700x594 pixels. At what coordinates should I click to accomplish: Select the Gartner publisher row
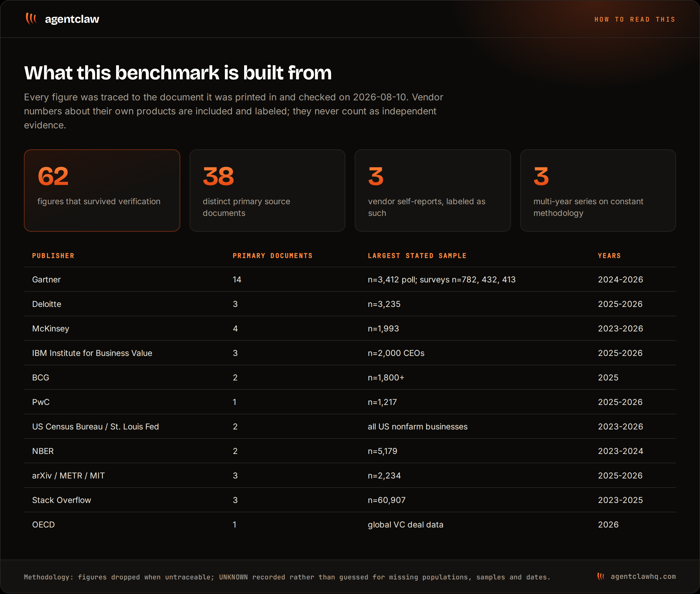tap(350, 279)
